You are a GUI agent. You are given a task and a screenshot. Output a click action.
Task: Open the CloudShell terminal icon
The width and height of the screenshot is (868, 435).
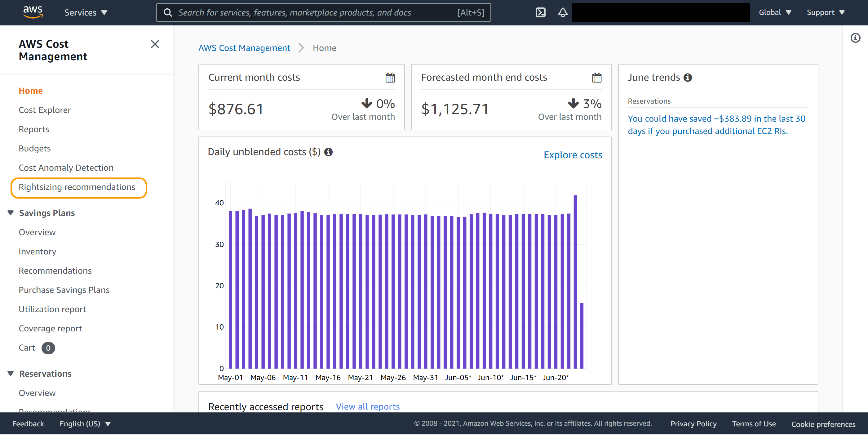(x=541, y=12)
